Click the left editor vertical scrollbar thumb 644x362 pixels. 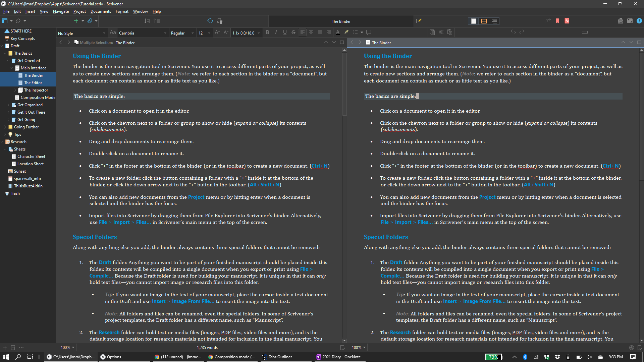(344, 84)
